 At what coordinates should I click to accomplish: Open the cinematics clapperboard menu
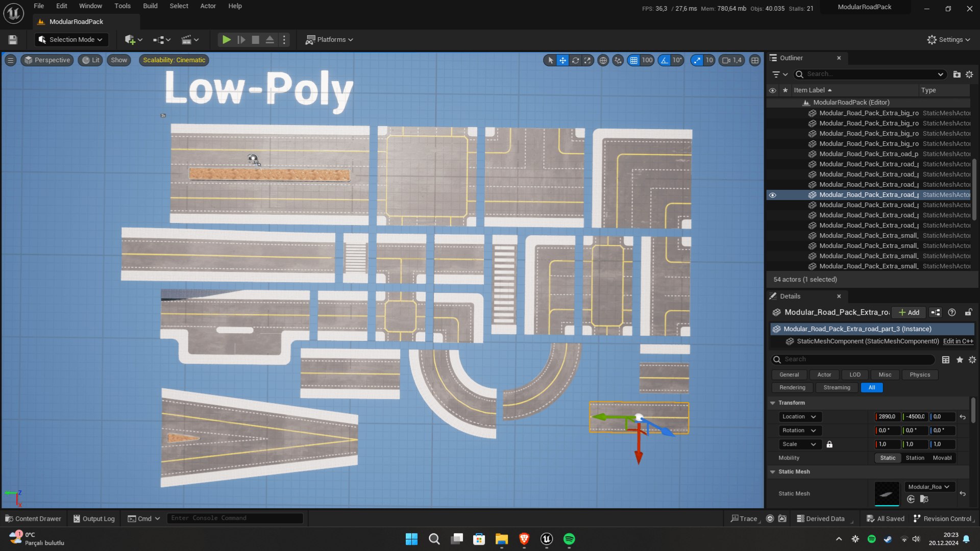(x=190, y=40)
